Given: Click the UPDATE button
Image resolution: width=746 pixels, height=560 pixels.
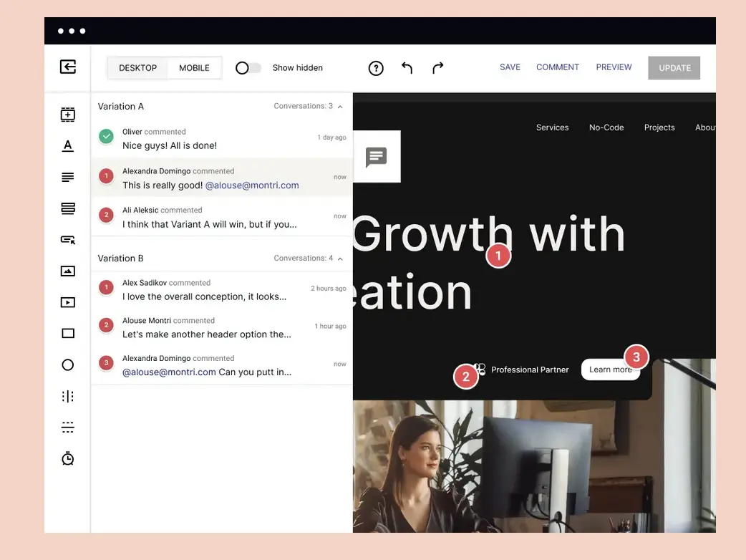Looking at the screenshot, I should pyautogui.click(x=674, y=67).
